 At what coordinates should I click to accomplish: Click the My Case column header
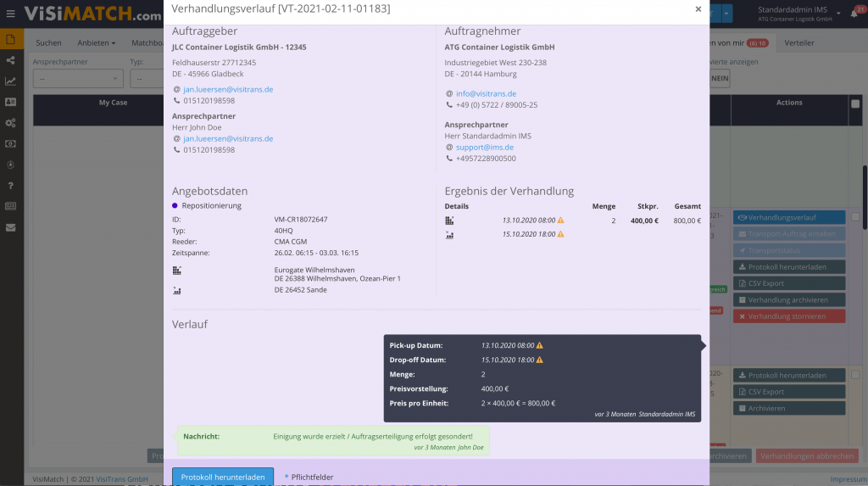[x=113, y=103]
